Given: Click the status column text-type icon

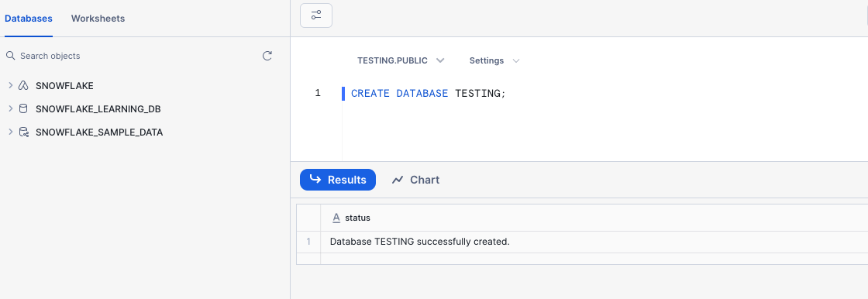Looking at the screenshot, I should tap(336, 218).
